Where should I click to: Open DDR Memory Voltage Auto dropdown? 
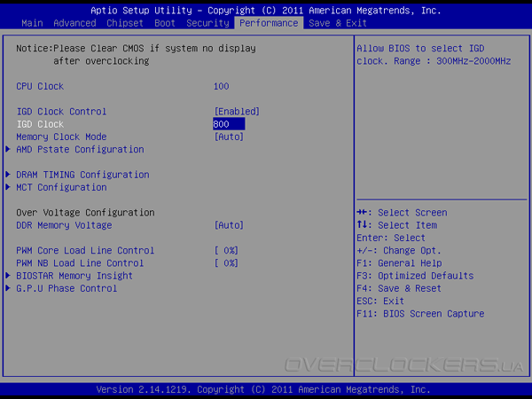coord(229,225)
